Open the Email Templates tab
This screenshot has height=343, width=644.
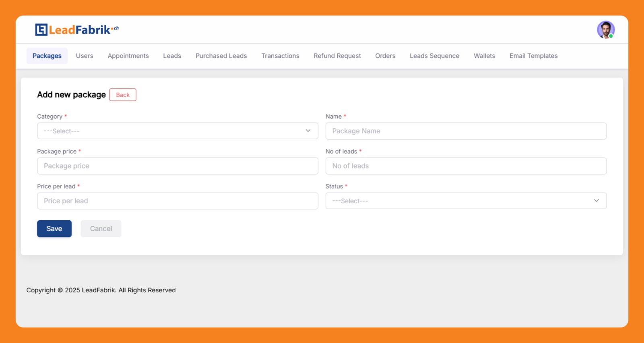point(533,56)
